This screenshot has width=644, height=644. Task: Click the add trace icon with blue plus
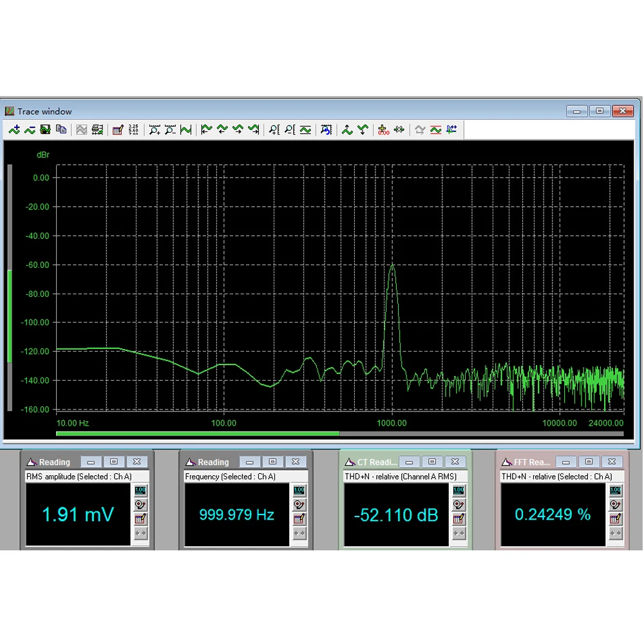point(14,130)
